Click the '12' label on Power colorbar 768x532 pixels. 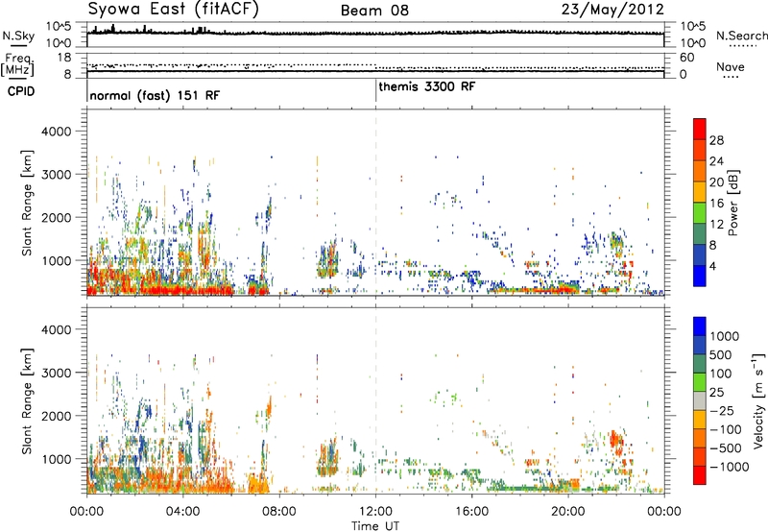tap(716, 225)
